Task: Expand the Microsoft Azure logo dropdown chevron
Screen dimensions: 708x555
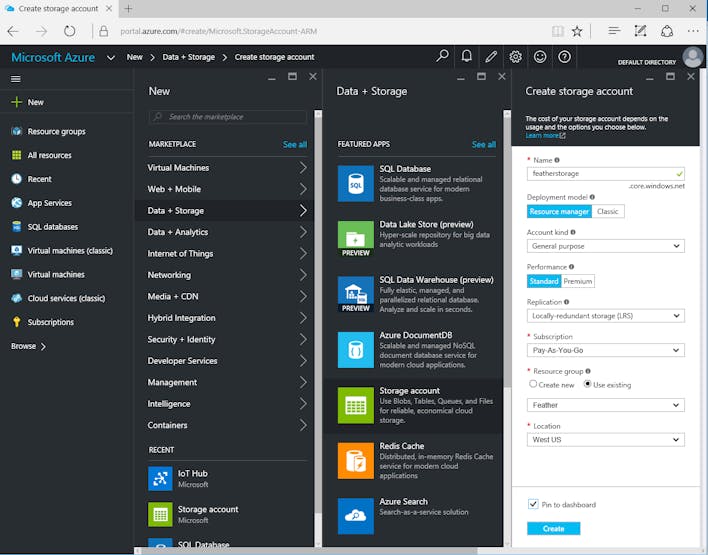Action: (x=111, y=58)
